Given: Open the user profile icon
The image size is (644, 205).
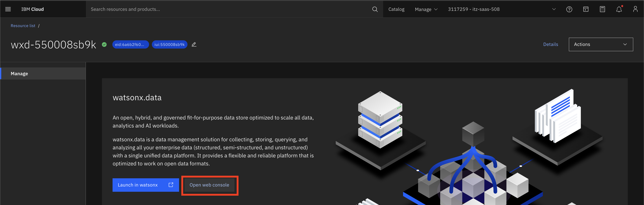Looking at the screenshot, I should tap(635, 9).
